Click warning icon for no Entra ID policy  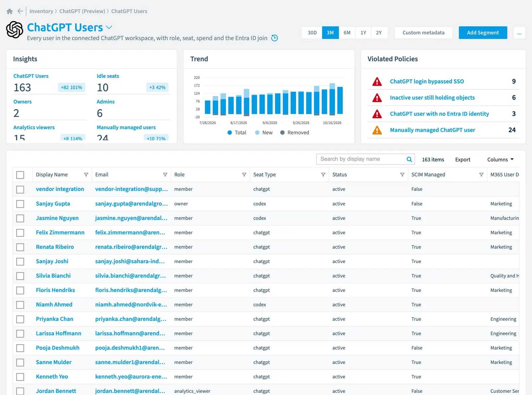377,114
